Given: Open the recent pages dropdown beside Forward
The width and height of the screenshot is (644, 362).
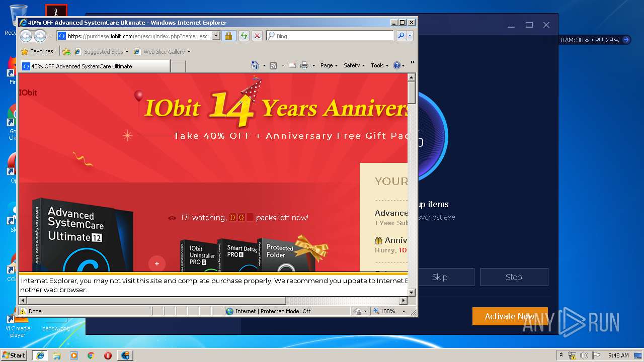Looking at the screenshot, I should 51,36.
